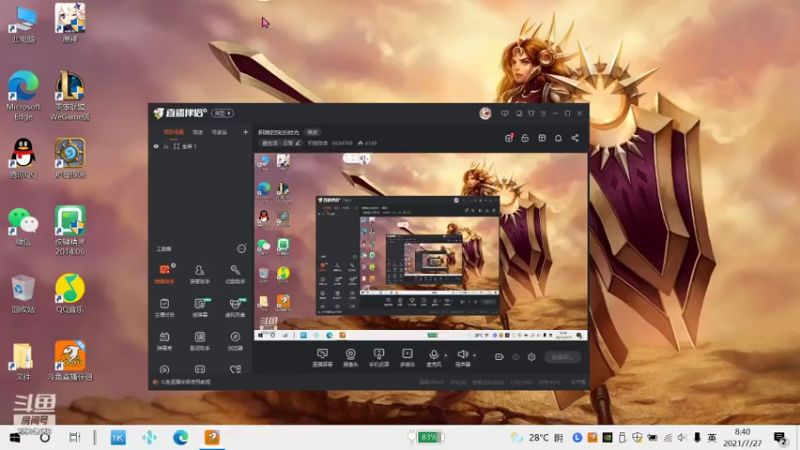Viewport: 800px width, 450px height.
Task: Click the button beside the stream title
Action: click(312, 132)
